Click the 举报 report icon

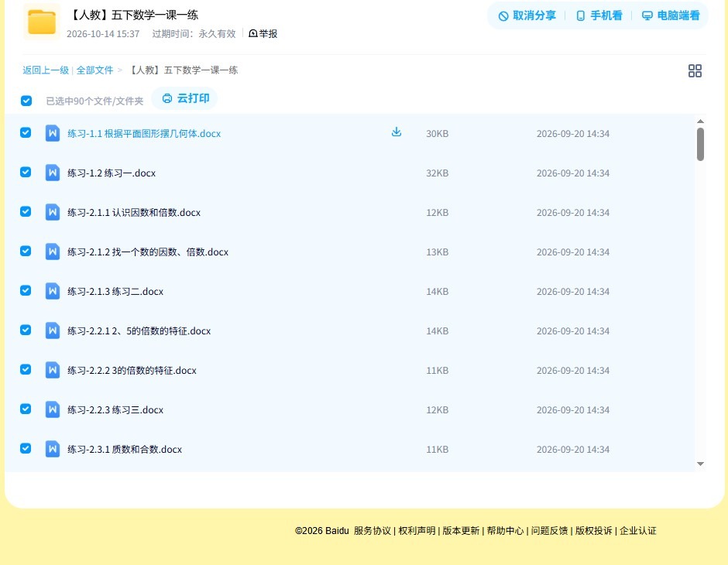pos(253,33)
